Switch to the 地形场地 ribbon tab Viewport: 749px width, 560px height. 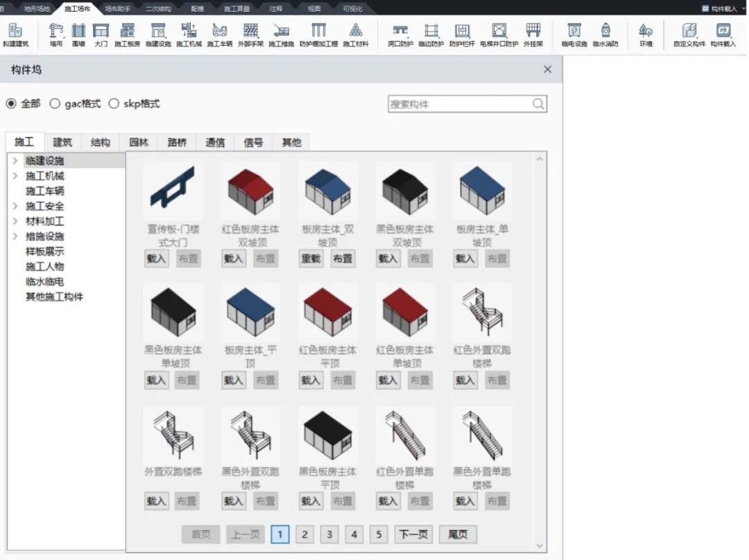(37, 8)
